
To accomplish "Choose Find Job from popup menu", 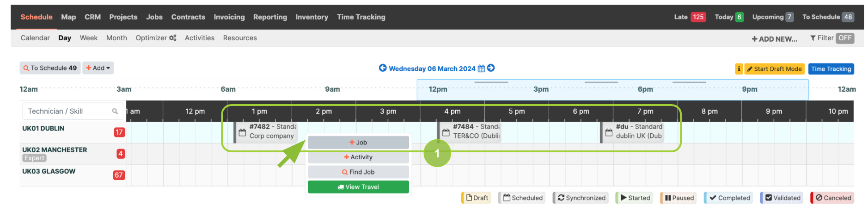I will (358, 172).
